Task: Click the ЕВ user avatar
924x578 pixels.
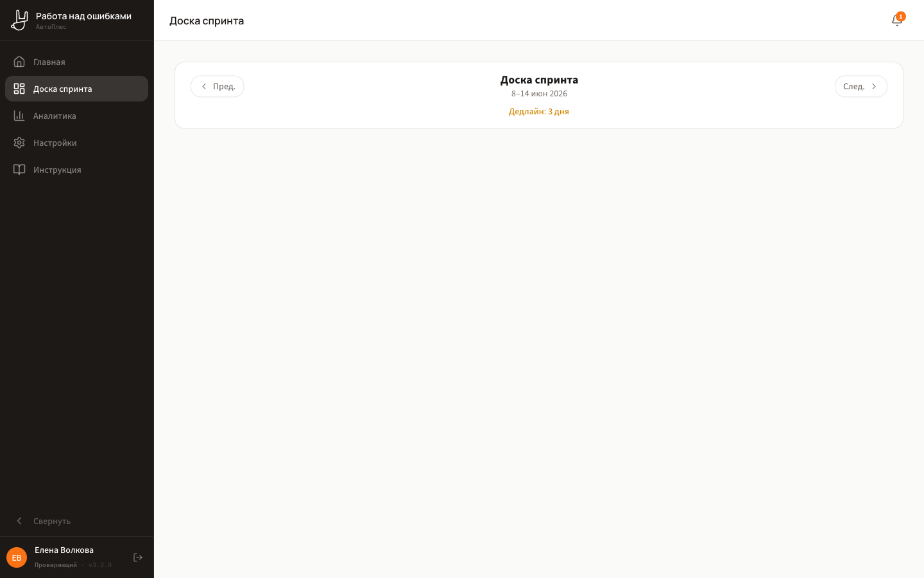Action: coord(17,557)
